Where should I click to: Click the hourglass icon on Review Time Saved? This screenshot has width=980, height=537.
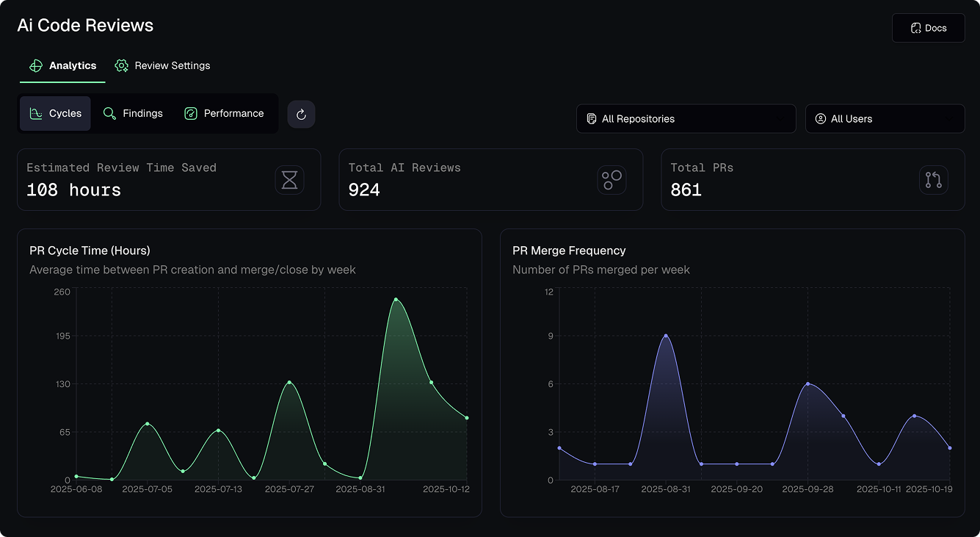(289, 179)
